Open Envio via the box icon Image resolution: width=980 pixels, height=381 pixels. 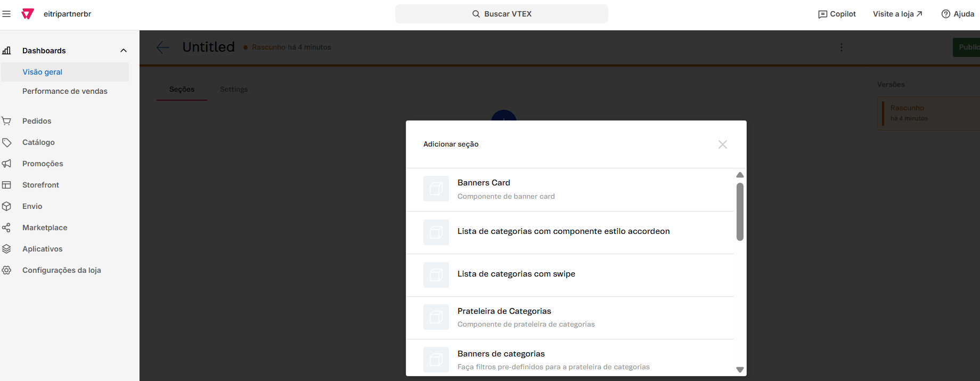tap(6, 206)
